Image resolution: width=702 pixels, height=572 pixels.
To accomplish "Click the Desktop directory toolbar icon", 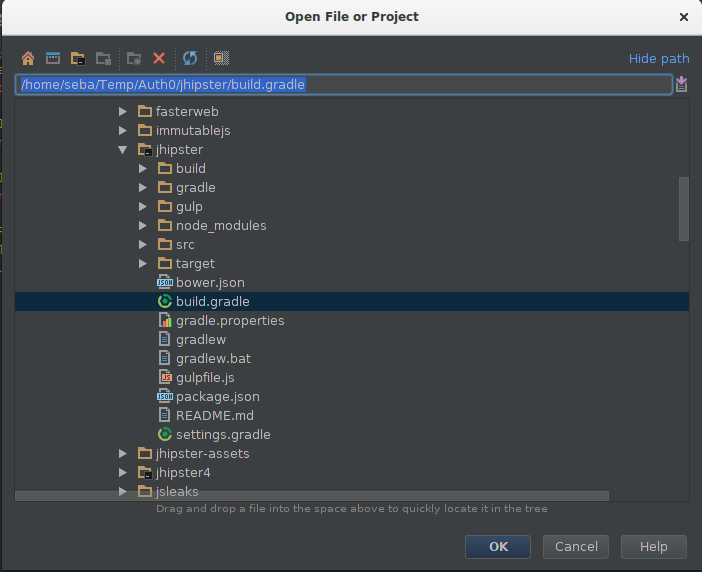I will 53,58.
